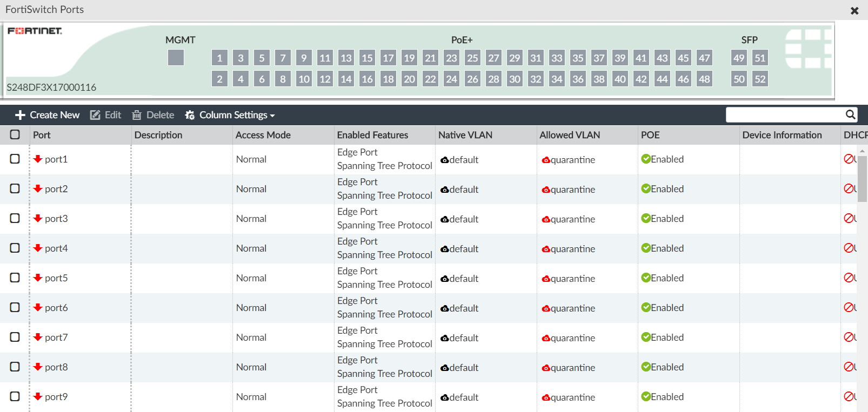Image resolution: width=868 pixels, height=412 pixels.
Task: Click default VLAN icon on port7 row
Action: (x=444, y=338)
